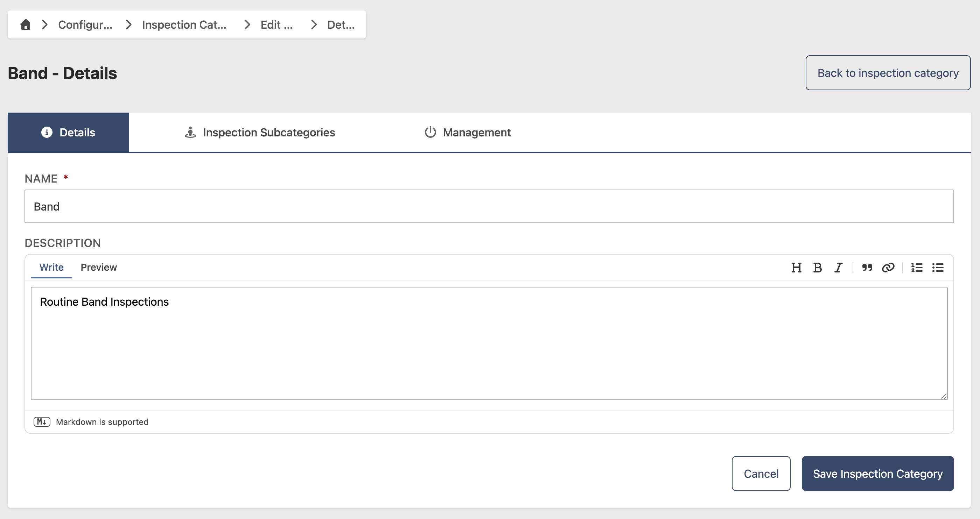This screenshot has height=519, width=980.
Task: Click the 'Markdown is supported' text
Action: click(x=102, y=422)
